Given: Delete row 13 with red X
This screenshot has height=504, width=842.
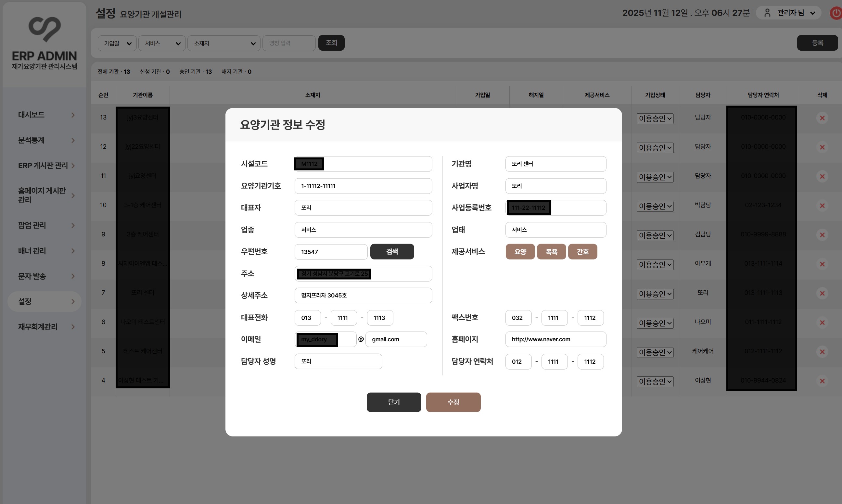Looking at the screenshot, I should pyautogui.click(x=822, y=118).
